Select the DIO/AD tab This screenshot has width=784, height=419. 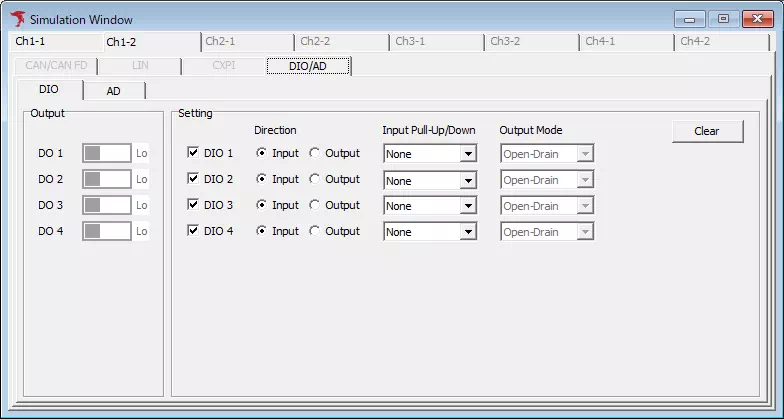point(307,66)
